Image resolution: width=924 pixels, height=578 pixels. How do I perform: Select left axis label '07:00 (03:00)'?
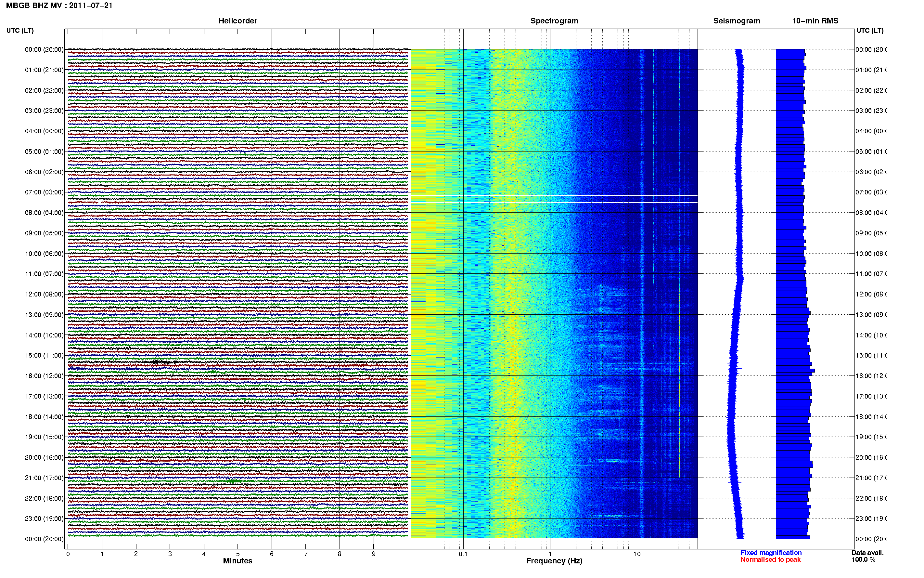pos(44,192)
